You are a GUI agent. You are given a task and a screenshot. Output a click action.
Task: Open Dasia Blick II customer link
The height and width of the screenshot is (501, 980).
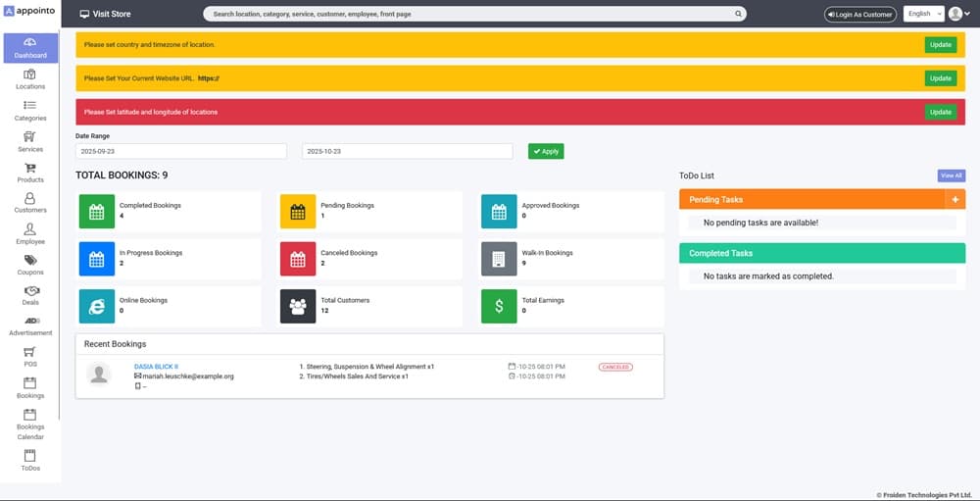tap(156, 367)
